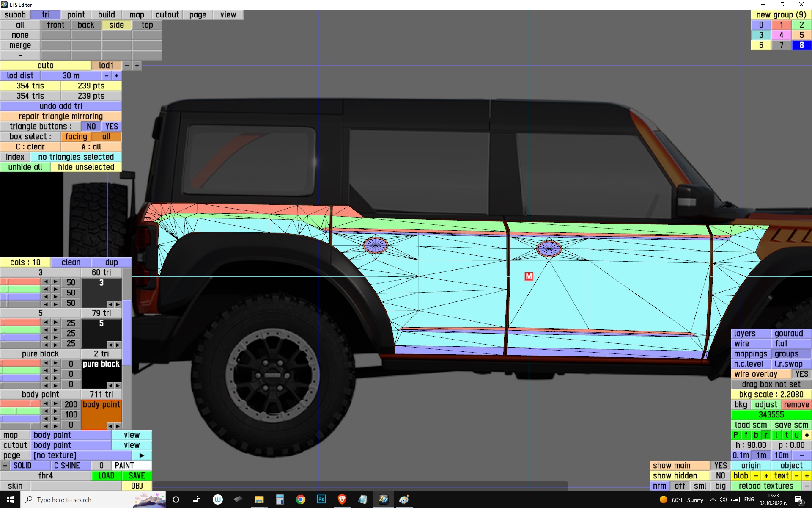This screenshot has width=812, height=508.
Task: Click the dot view button beside u
Action: (807, 435)
